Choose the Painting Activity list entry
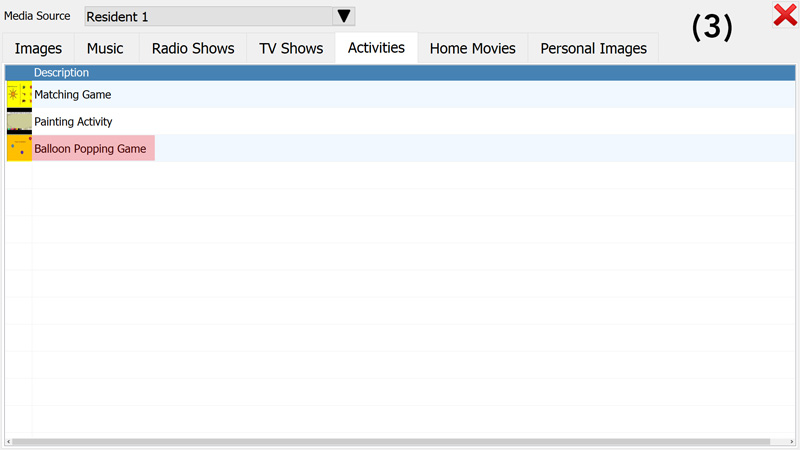Screen dimensions: 800x450 [x=73, y=122]
